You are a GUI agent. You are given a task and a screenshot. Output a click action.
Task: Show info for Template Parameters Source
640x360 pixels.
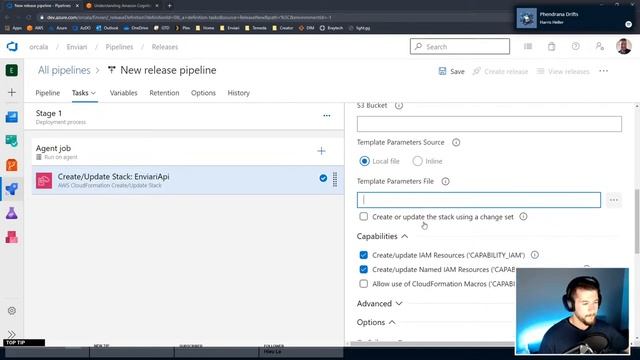(456, 142)
